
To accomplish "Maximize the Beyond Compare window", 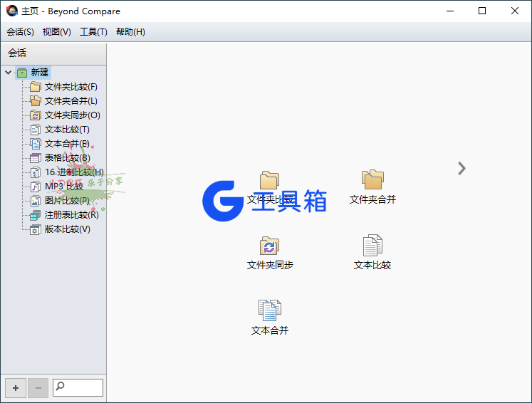I will pos(481,11).
